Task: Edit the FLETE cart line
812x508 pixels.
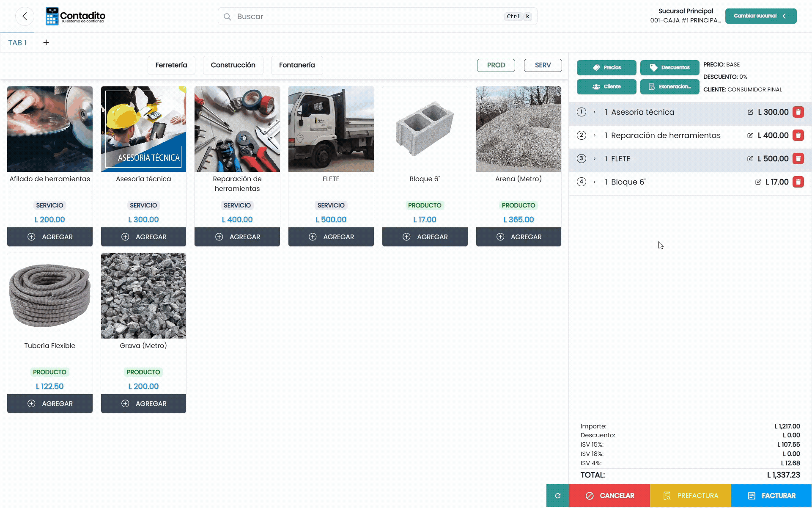Action: pyautogui.click(x=750, y=159)
